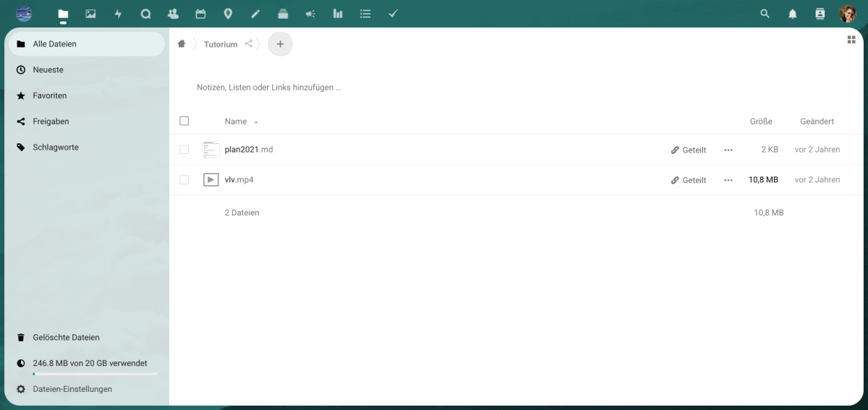The image size is (868, 410).
Task: Open the Contacts app icon
Action: [173, 14]
